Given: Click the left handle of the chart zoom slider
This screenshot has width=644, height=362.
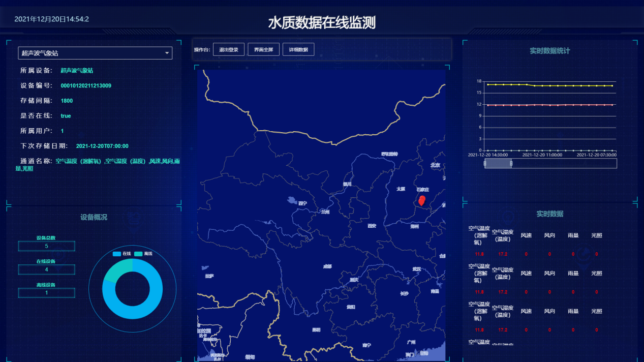Looking at the screenshot, I should click(485, 163).
